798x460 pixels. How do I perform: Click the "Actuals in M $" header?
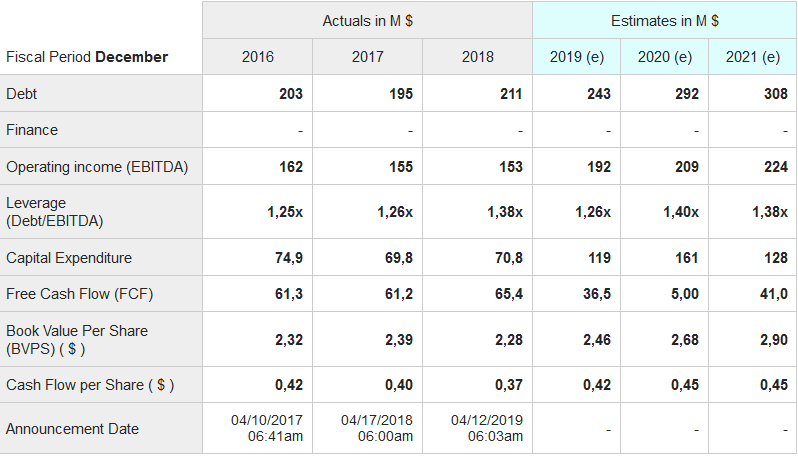pos(367,21)
